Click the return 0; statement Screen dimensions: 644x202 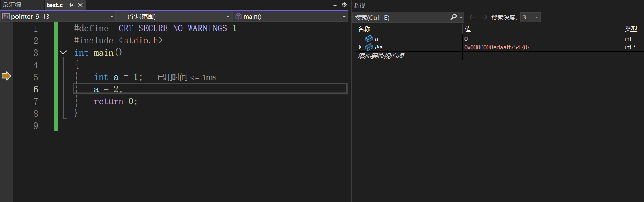[116, 101]
